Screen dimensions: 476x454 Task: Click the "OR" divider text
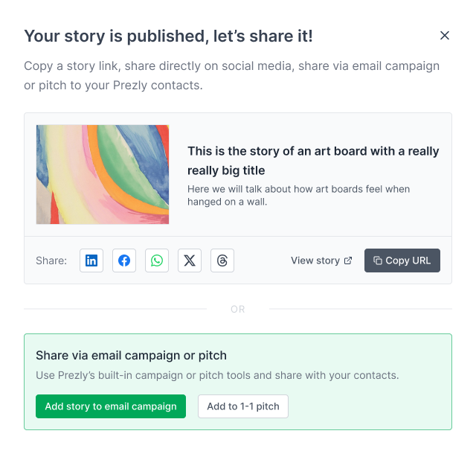[x=238, y=309]
